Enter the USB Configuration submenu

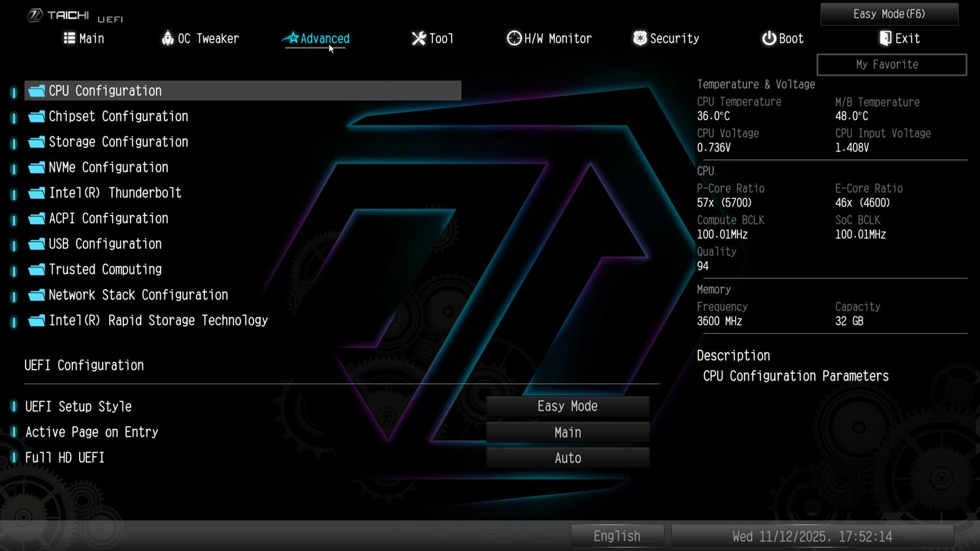[105, 244]
